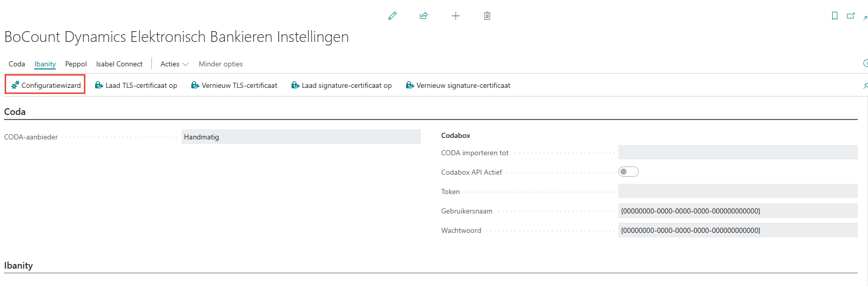The width and height of the screenshot is (868, 286).
Task: Click the Token input field
Action: click(737, 192)
